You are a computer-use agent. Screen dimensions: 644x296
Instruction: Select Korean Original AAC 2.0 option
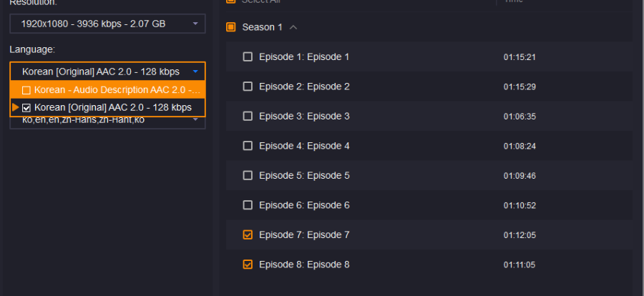point(113,107)
